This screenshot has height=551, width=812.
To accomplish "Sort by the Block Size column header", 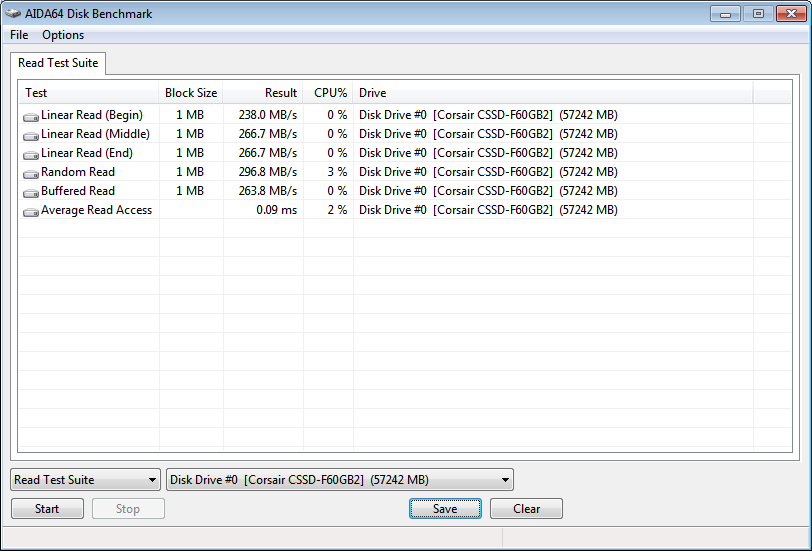I will click(x=191, y=93).
